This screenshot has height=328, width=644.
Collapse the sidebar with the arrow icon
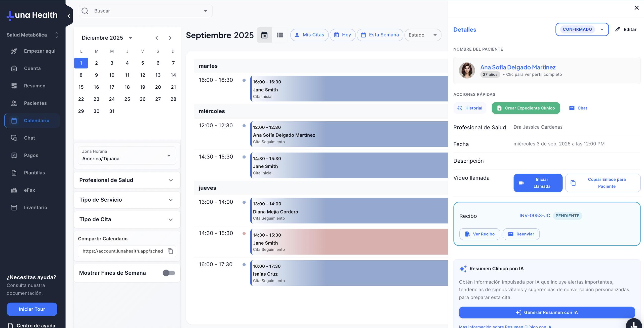[x=69, y=16]
